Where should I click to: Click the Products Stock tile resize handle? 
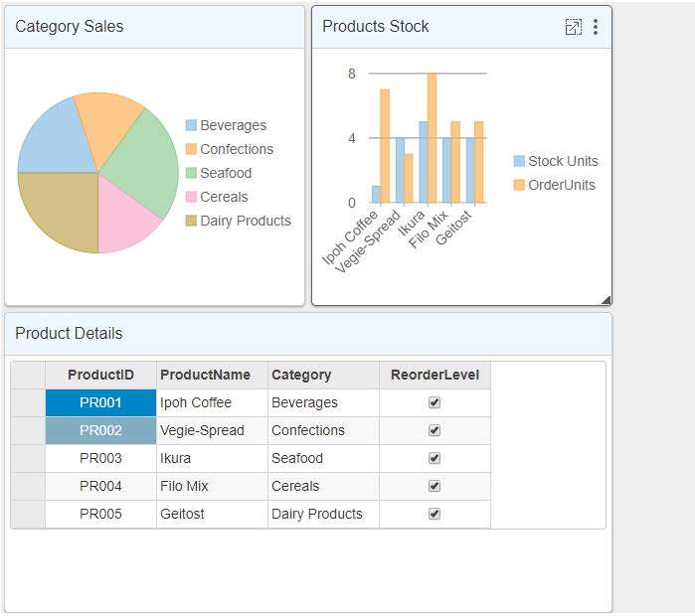[606, 299]
